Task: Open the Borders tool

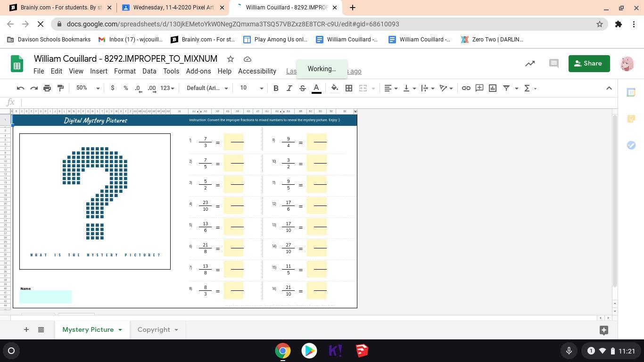Action: (349, 88)
